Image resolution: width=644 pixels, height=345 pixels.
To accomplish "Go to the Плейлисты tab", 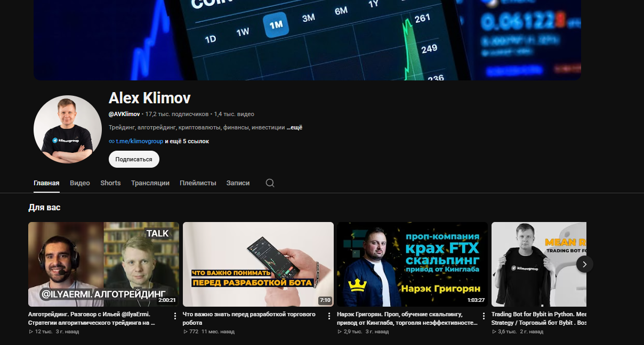I will 198,183.
